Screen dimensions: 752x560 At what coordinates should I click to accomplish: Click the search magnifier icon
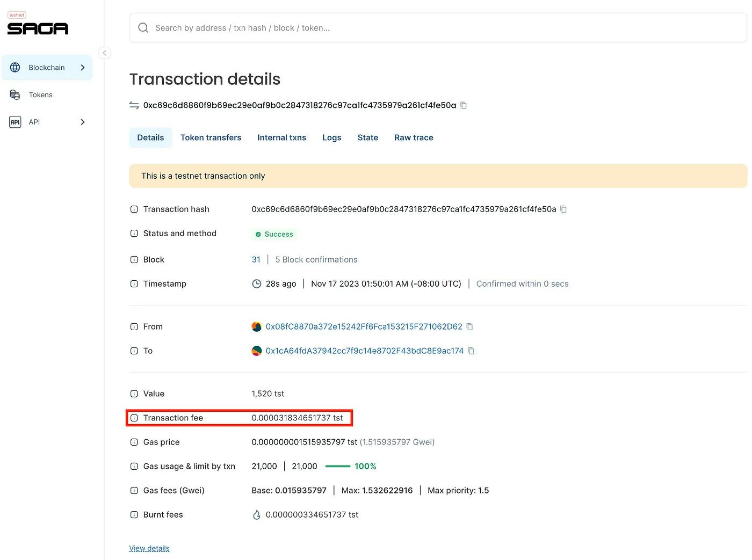[143, 28]
